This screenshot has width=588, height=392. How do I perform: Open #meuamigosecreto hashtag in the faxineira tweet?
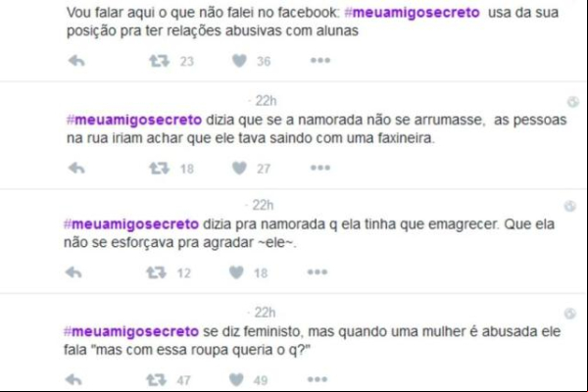(x=134, y=120)
